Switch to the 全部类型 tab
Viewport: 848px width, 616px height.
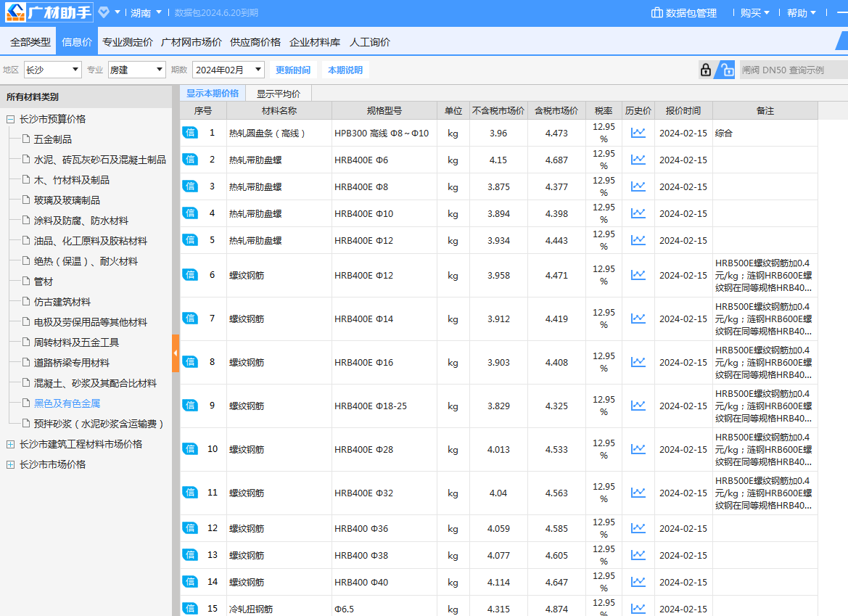(x=30, y=42)
